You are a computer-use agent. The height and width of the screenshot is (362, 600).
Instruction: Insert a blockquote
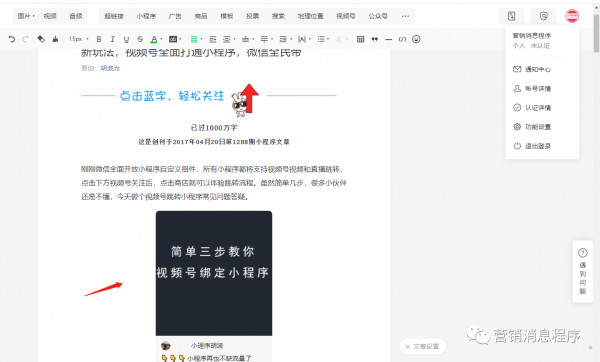pos(375,39)
